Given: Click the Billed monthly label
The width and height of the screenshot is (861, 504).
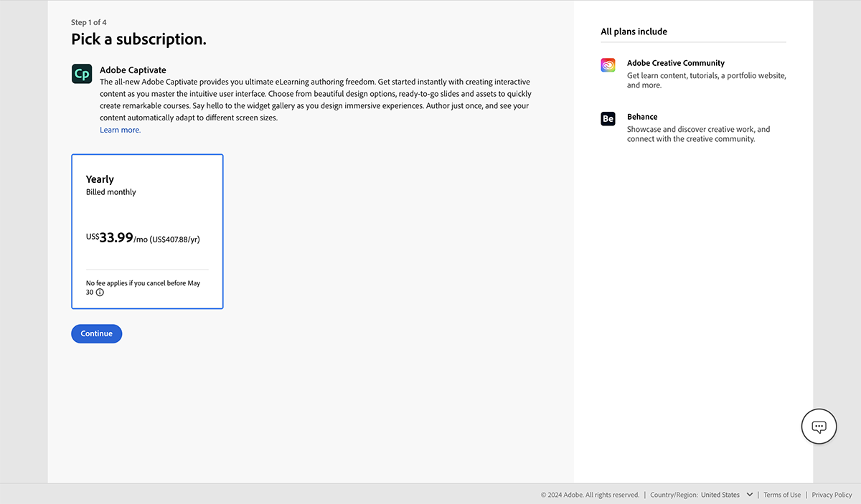Looking at the screenshot, I should pos(110,191).
